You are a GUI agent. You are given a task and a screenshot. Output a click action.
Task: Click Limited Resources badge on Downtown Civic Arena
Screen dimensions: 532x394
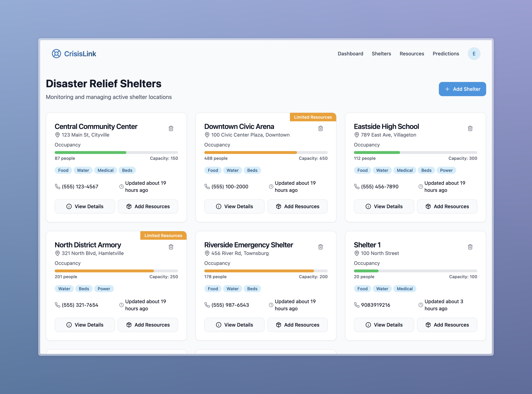click(313, 117)
